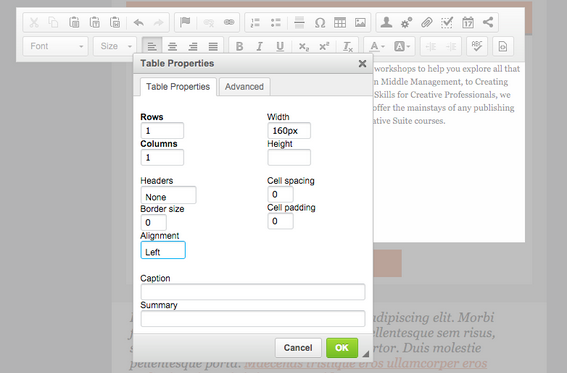567x373 pixels.
Task: Open the Font dropdown
Action: point(56,46)
